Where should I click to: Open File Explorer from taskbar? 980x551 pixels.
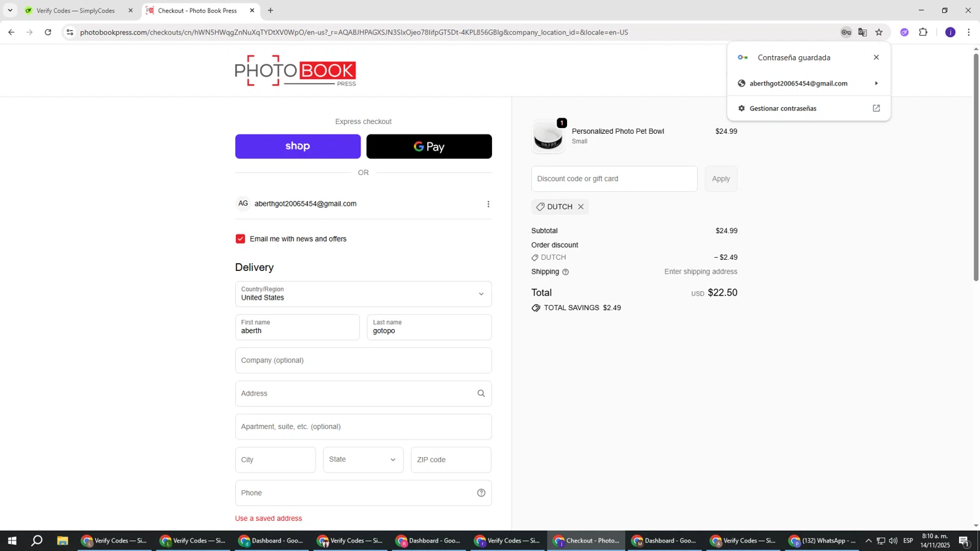tap(63, 541)
